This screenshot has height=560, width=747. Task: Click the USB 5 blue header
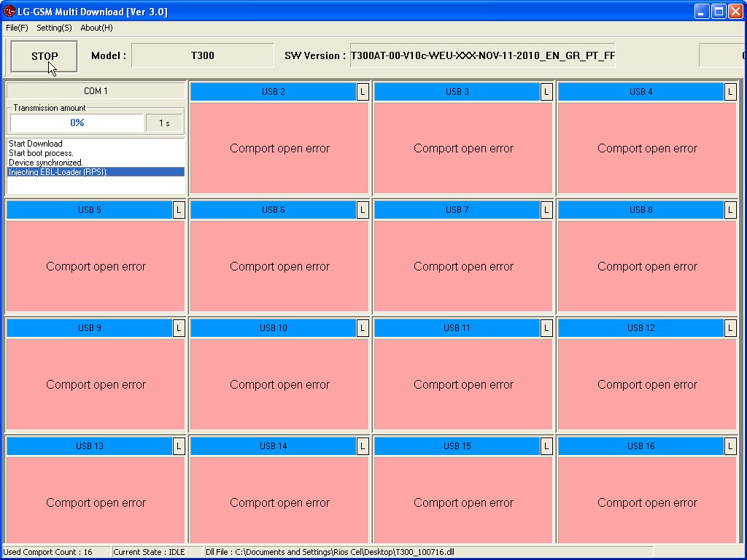89,210
